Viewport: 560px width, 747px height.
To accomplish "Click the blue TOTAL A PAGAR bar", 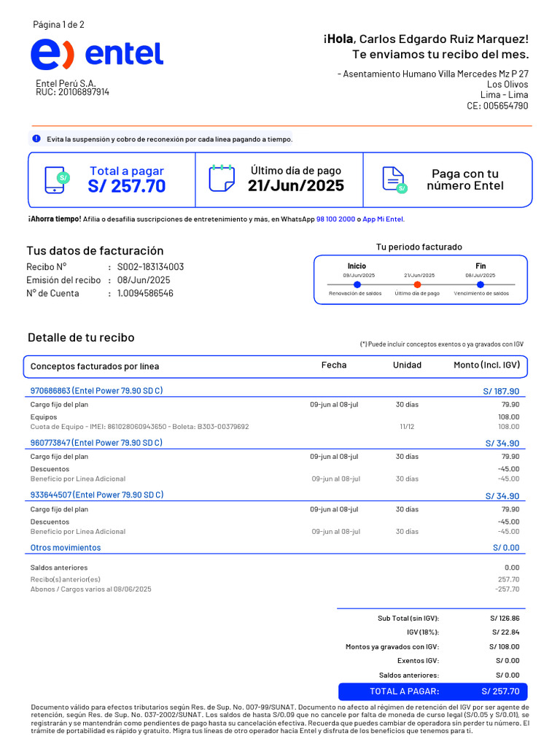I will [x=432, y=692].
